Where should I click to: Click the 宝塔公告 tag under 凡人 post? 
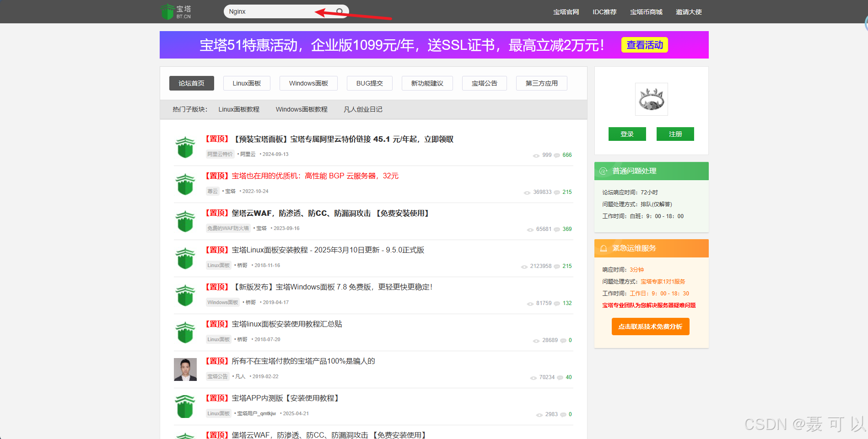(217, 376)
